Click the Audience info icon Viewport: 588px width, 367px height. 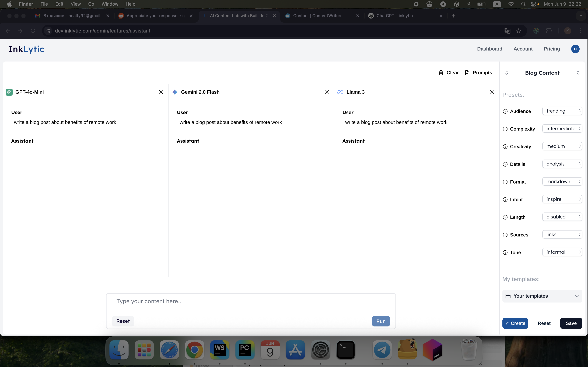(x=505, y=111)
